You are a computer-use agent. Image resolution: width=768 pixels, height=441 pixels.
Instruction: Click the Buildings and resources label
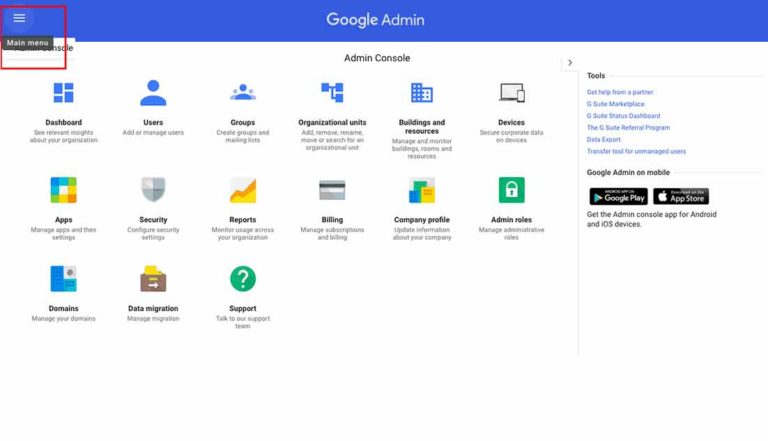[422, 127]
